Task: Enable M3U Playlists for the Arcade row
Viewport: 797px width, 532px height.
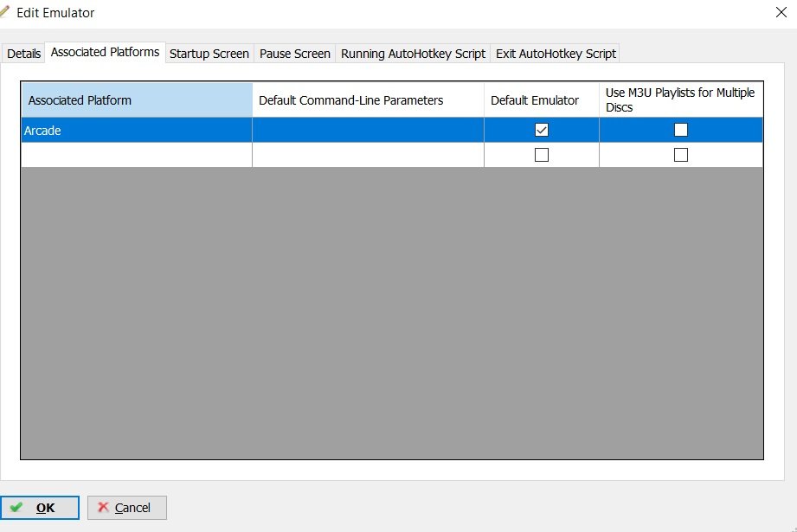Action: coord(681,130)
